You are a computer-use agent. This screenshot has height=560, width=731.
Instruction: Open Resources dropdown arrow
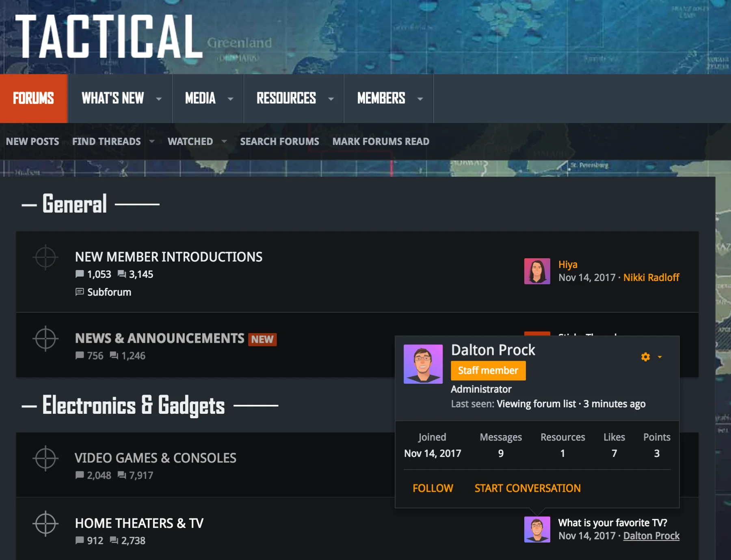click(x=331, y=99)
